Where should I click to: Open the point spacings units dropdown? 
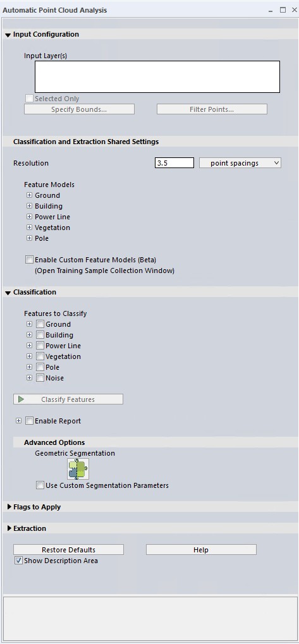(240, 163)
